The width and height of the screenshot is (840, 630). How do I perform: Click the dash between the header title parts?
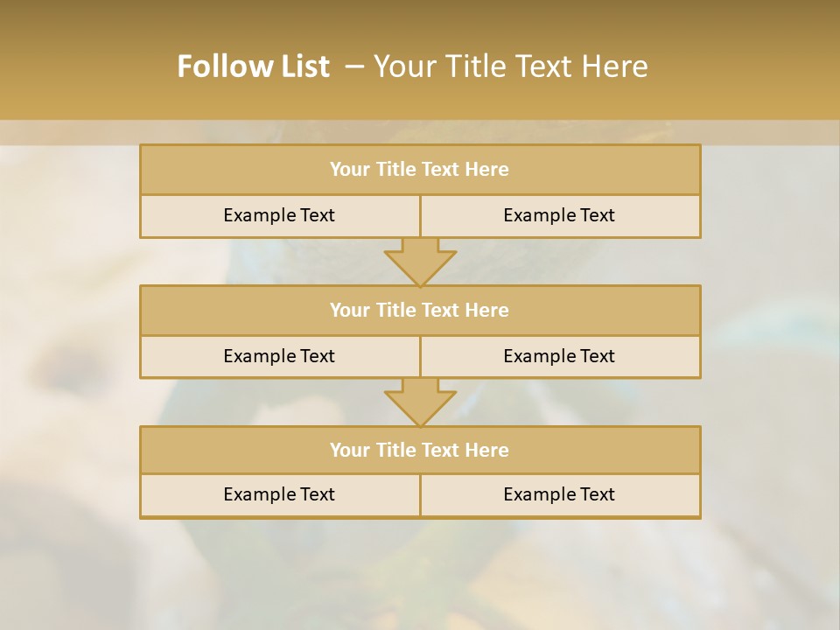point(354,66)
